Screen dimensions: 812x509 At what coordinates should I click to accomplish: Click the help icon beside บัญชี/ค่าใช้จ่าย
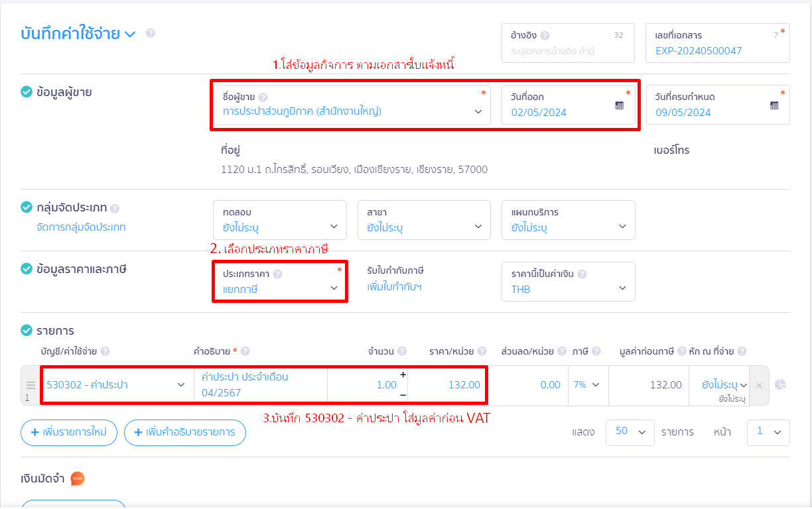click(105, 352)
